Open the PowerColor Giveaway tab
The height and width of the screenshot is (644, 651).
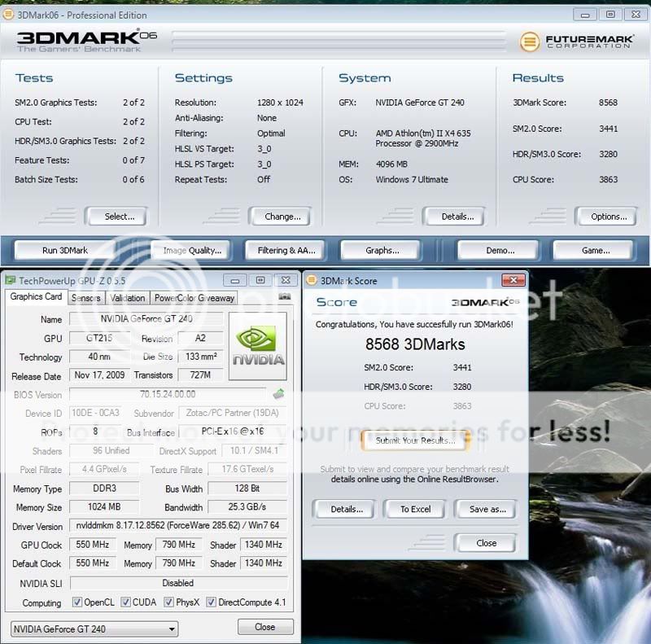[194, 298]
